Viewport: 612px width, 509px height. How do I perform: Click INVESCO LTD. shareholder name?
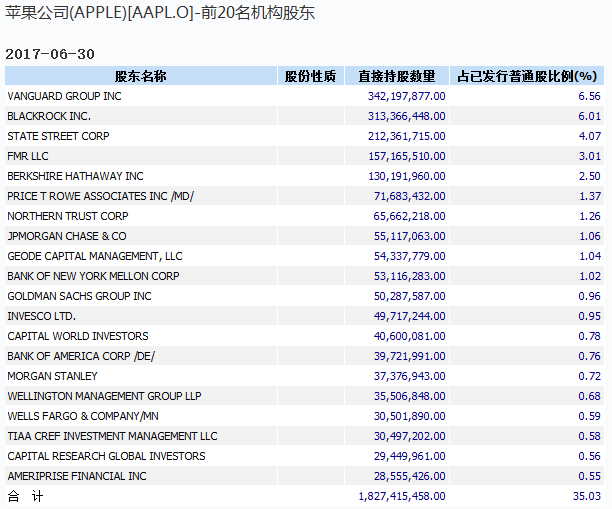point(41,316)
